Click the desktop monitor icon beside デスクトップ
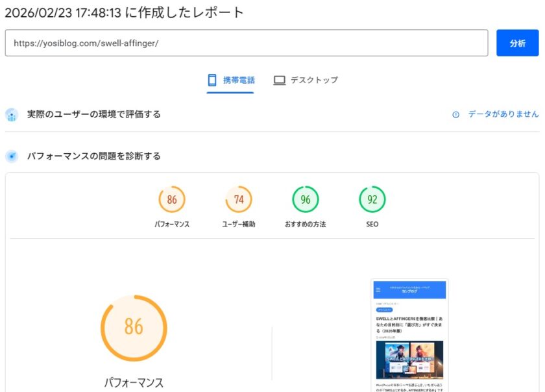 coord(280,80)
